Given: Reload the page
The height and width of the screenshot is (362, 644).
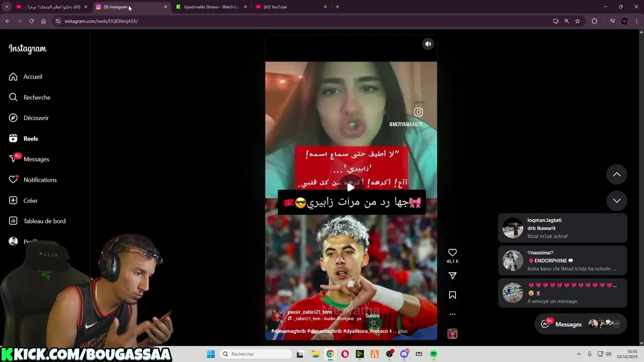Looking at the screenshot, I should pyautogui.click(x=31, y=21).
